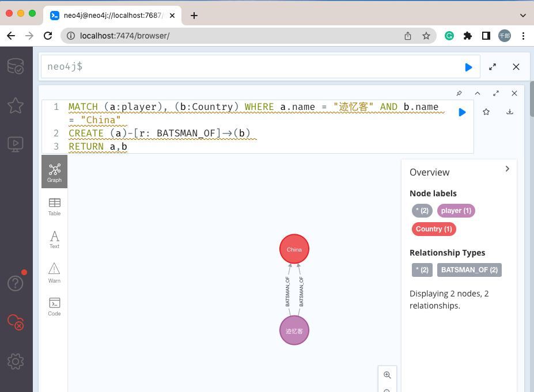Run the query in the neo4j$ editor
This screenshot has width=534, height=392.
point(468,67)
